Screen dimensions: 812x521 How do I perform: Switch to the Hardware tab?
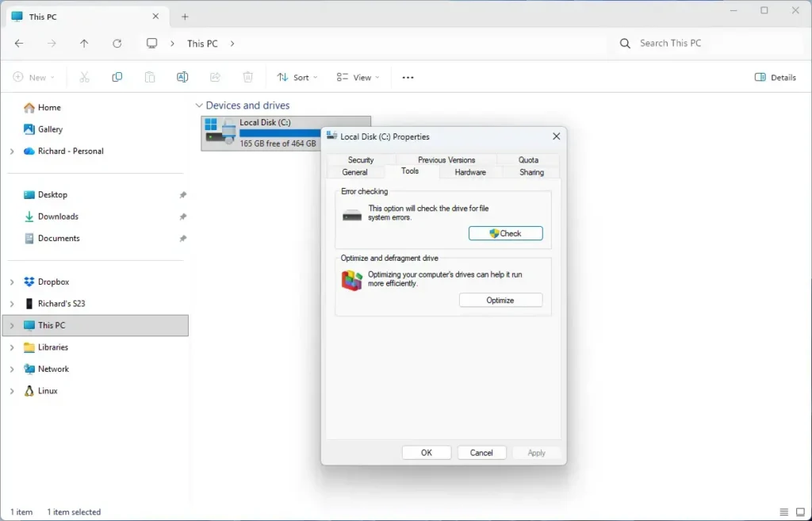(x=470, y=172)
